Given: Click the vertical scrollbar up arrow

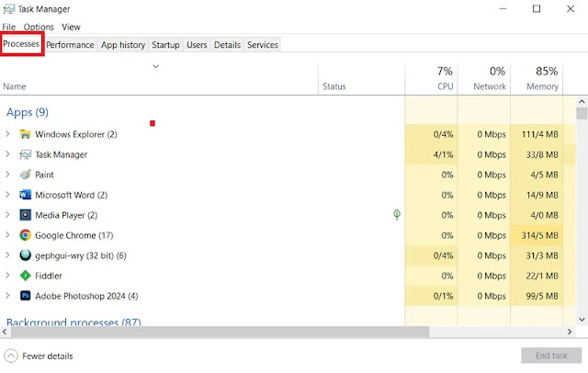Looking at the screenshot, I should pos(582,102).
